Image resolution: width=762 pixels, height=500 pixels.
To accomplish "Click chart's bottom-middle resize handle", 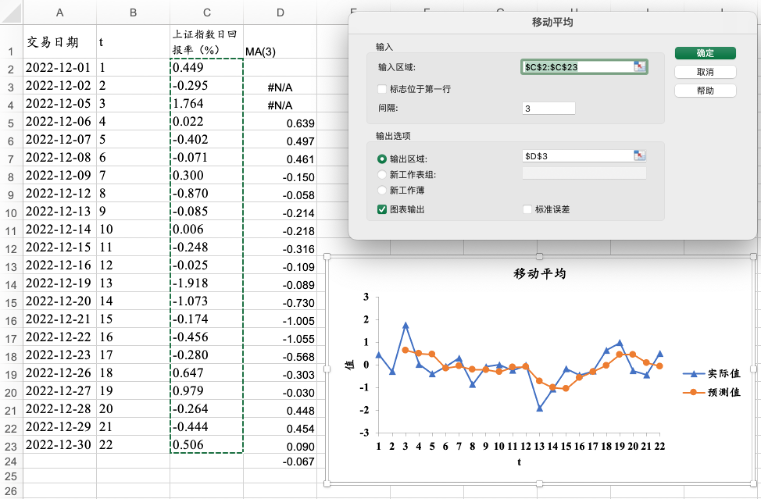I will click(x=541, y=486).
